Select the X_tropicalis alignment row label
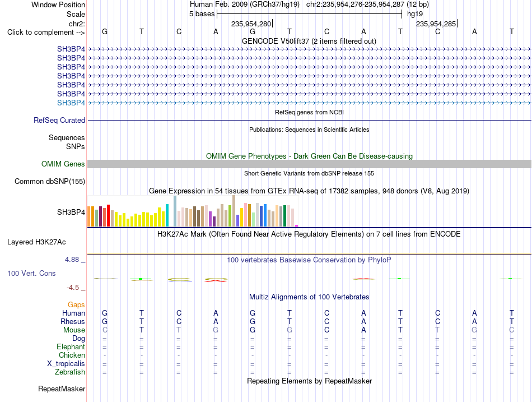The width and height of the screenshot is (532, 402). click(x=66, y=364)
